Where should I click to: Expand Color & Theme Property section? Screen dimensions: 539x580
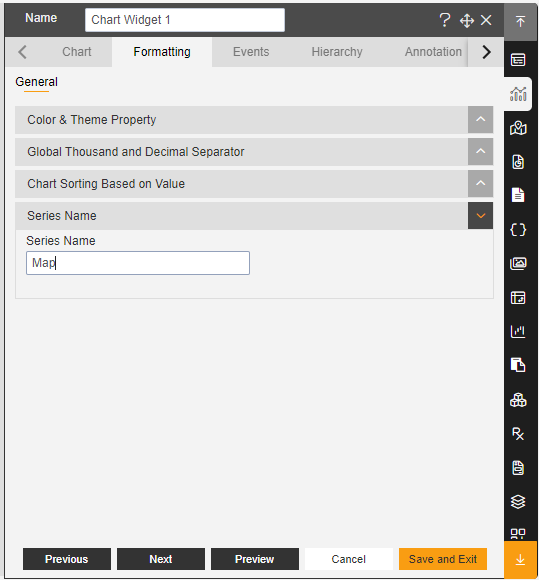(x=480, y=119)
